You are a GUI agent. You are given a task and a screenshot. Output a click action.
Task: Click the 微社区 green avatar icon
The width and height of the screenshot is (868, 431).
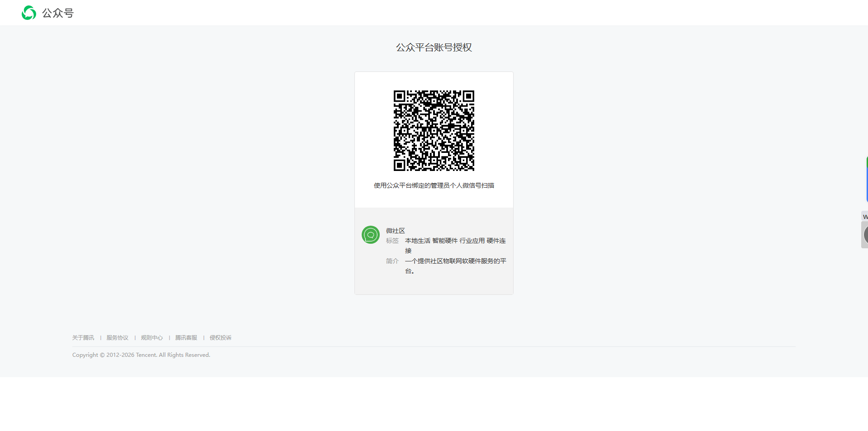pyautogui.click(x=371, y=235)
